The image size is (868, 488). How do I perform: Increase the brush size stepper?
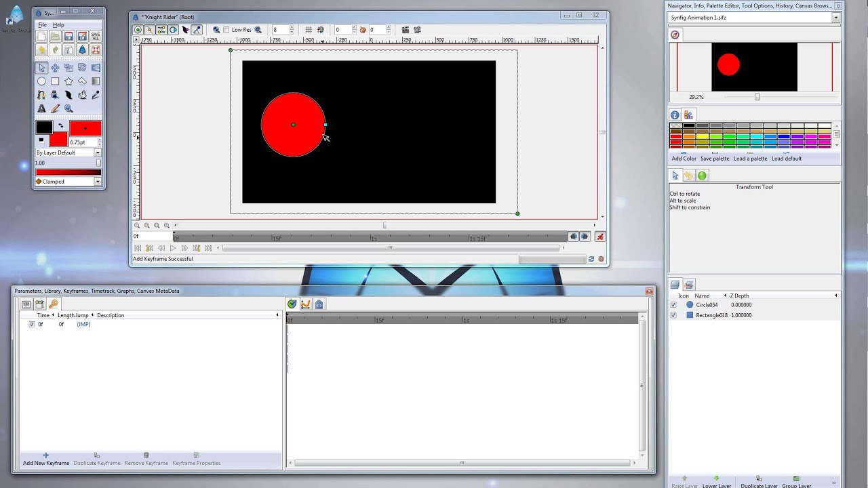pos(100,140)
